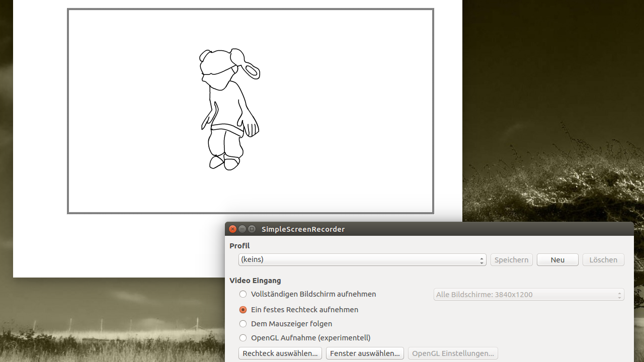Create a new profile with Neu

(x=557, y=259)
